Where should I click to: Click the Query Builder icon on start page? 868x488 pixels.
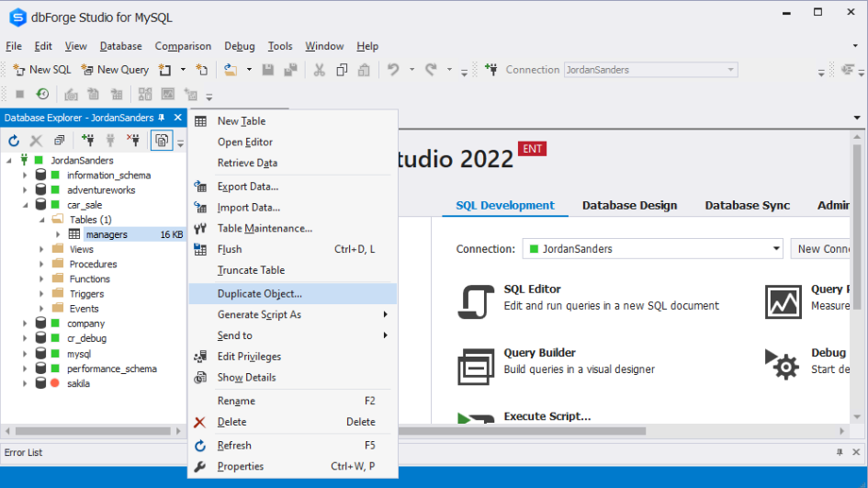476,366
